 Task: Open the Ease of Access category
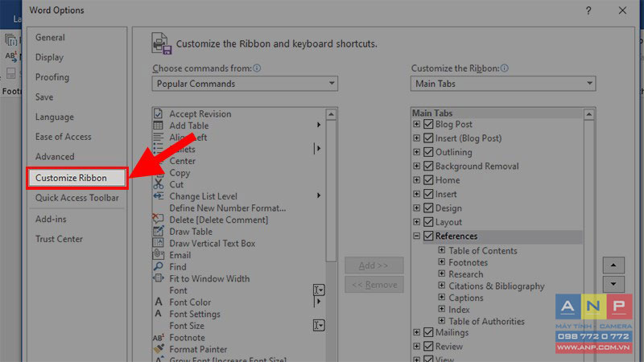coord(64,137)
